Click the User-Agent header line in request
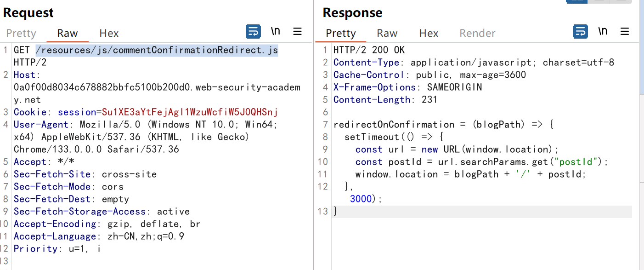This screenshot has width=644, height=270. pos(41,125)
